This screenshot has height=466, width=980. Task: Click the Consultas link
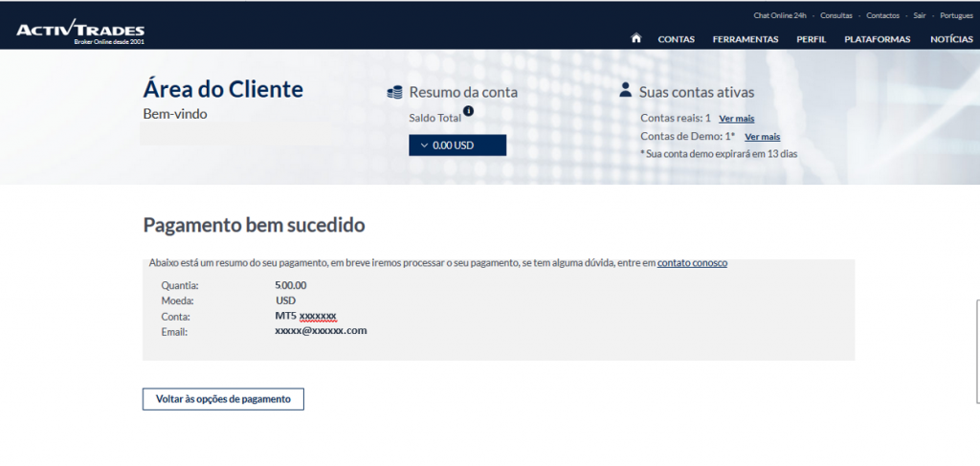(836, 15)
